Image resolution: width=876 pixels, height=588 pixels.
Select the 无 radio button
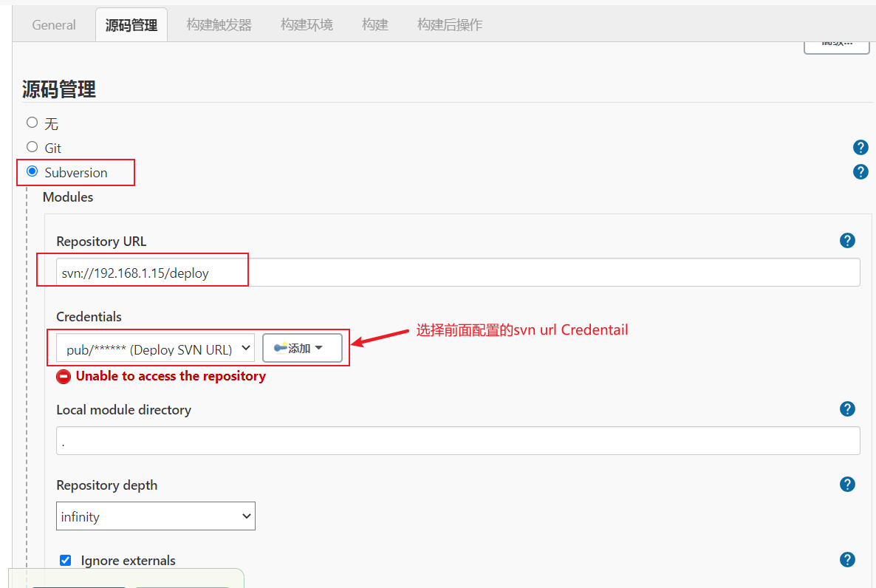click(32, 122)
